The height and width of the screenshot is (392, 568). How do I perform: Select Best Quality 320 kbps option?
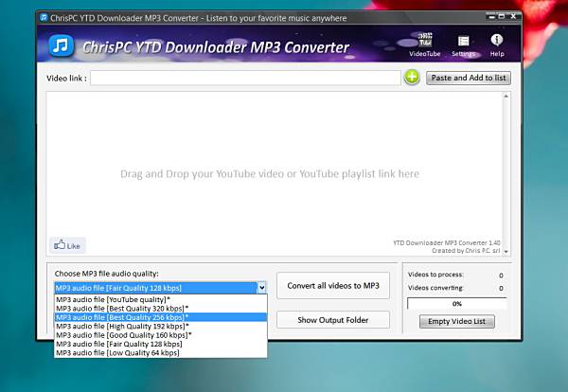coord(161,309)
